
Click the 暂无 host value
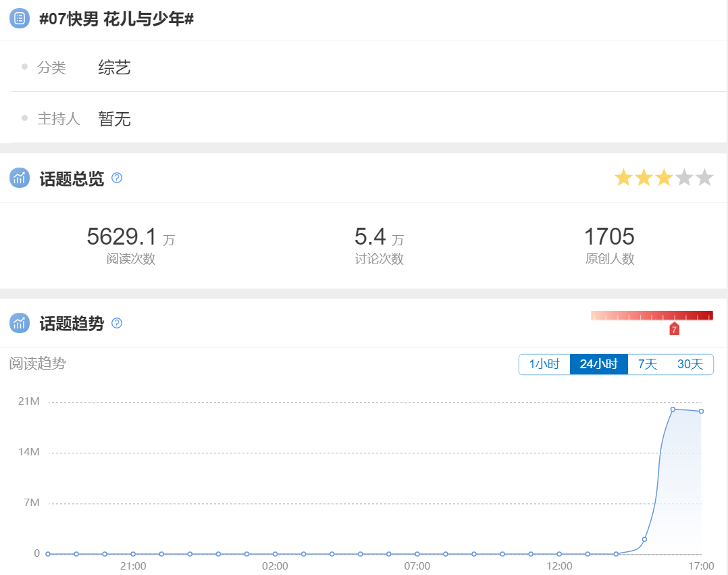click(114, 119)
